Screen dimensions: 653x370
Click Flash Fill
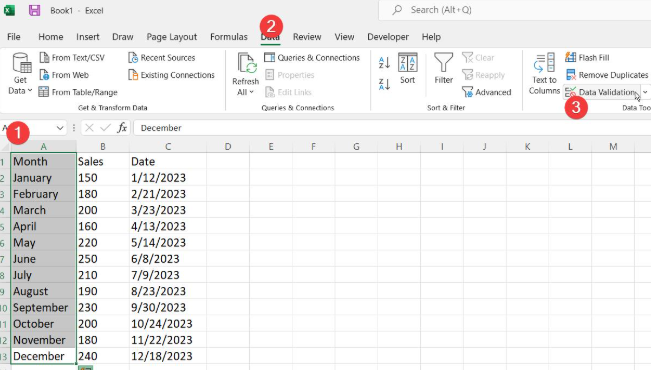(587, 58)
